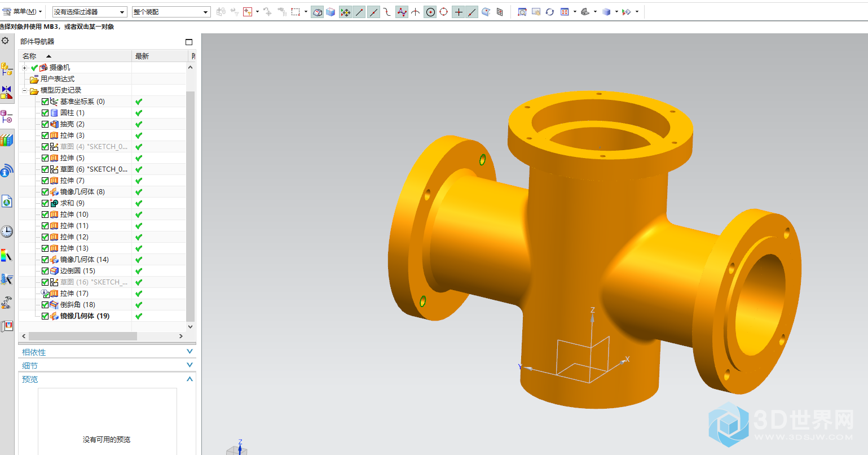Click the navigator vertical scroll up arrow

coord(190,68)
